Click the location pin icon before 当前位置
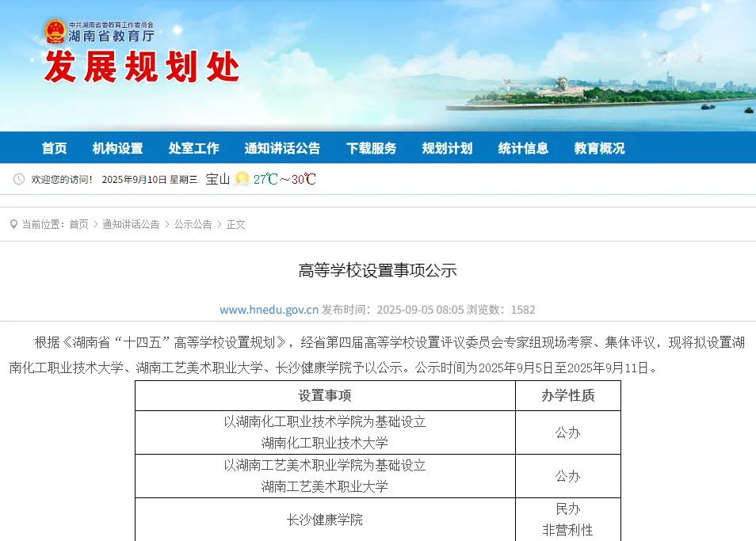 pyautogui.click(x=13, y=224)
